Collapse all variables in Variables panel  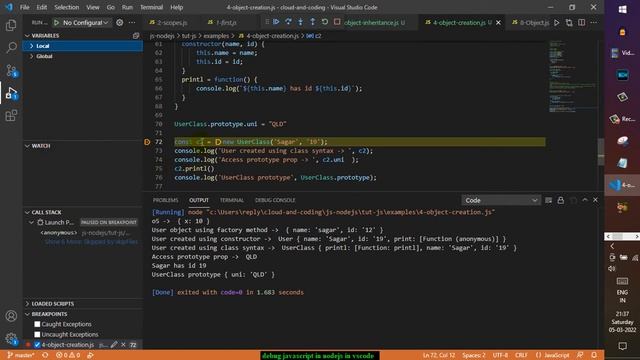[136, 36]
